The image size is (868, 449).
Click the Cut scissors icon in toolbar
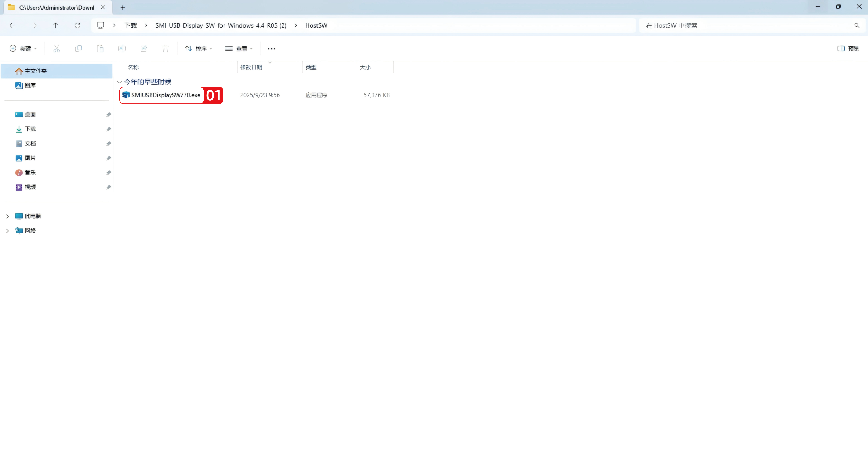57,48
